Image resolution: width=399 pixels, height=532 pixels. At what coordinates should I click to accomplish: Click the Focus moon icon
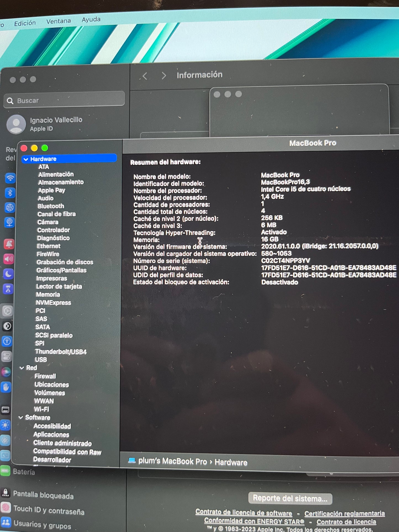click(8, 274)
